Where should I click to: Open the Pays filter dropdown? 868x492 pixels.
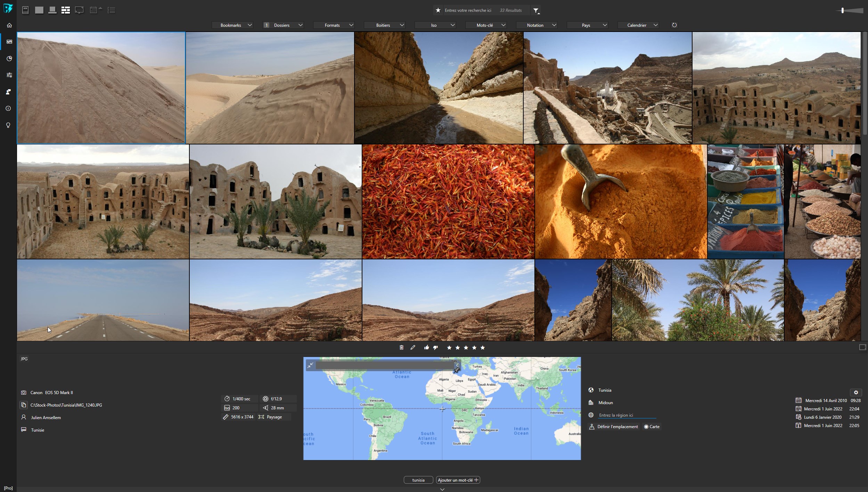click(x=588, y=25)
